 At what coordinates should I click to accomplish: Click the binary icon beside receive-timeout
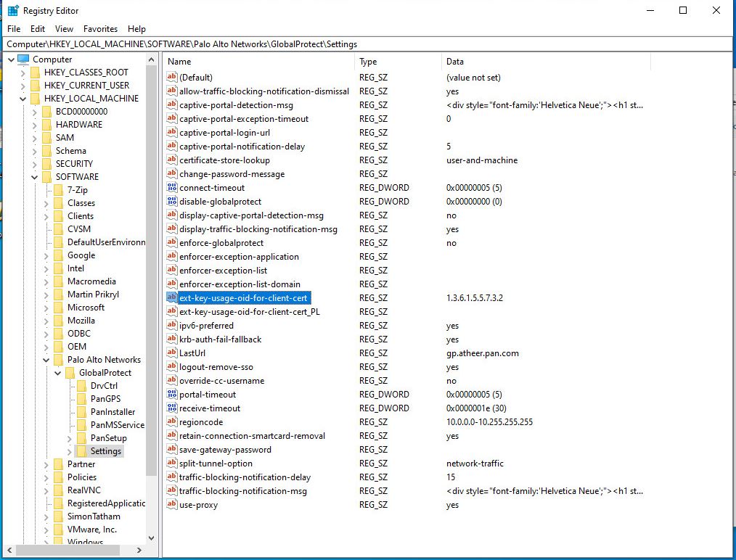point(171,408)
